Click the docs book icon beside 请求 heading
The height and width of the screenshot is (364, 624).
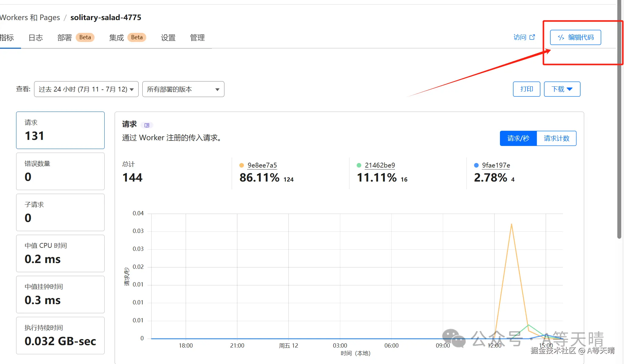(147, 125)
